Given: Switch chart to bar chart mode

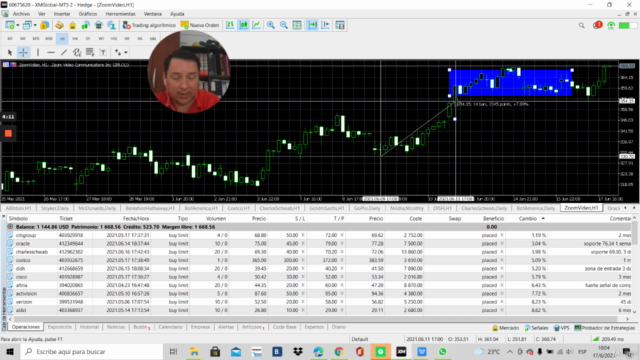Looking at the screenshot, I should 230,25.
